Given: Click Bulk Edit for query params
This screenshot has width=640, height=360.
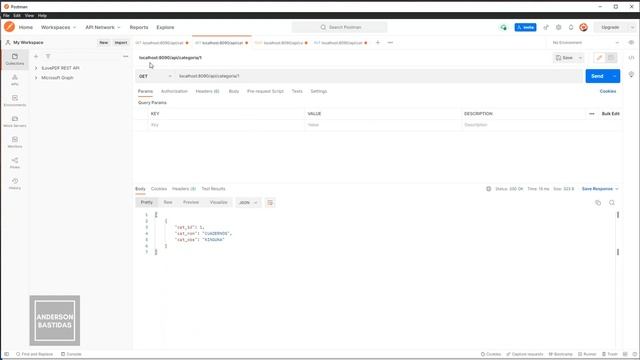Looking at the screenshot, I should 611,113.
